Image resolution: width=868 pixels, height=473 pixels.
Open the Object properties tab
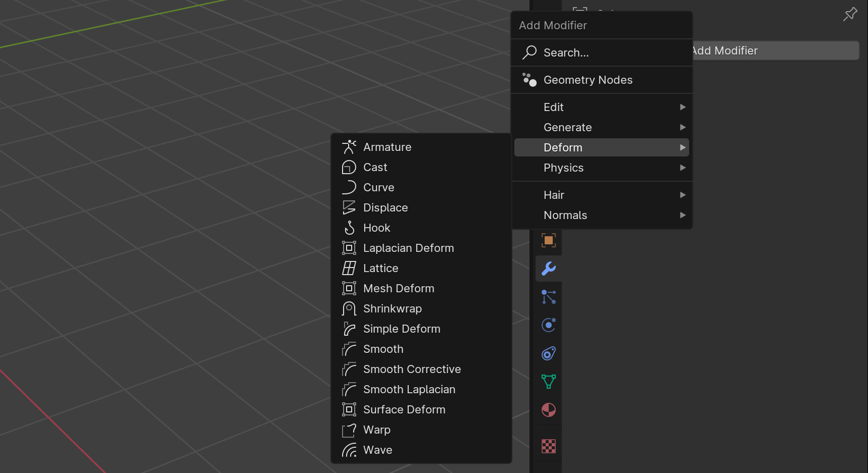pyautogui.click(x=549, y=240)
